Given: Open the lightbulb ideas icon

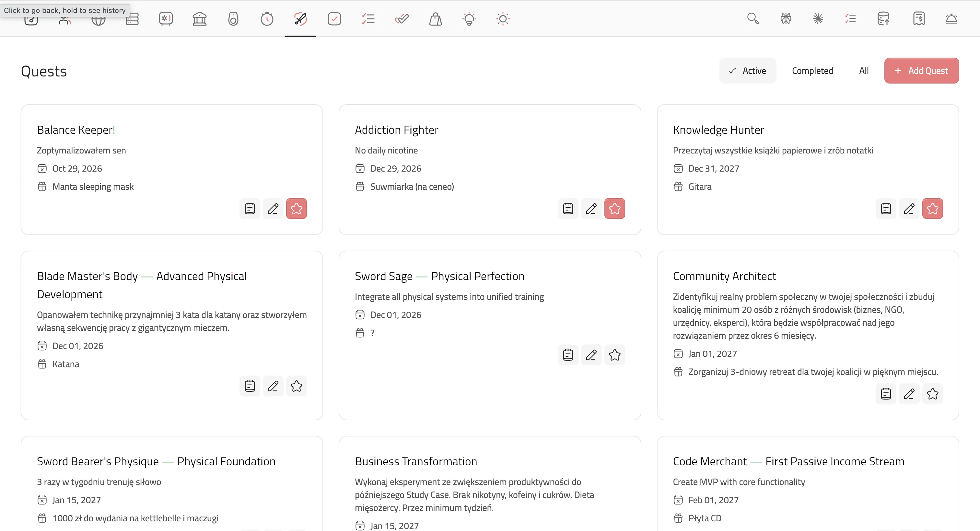Looking at the screenshot, I should [x=469, y=19].
